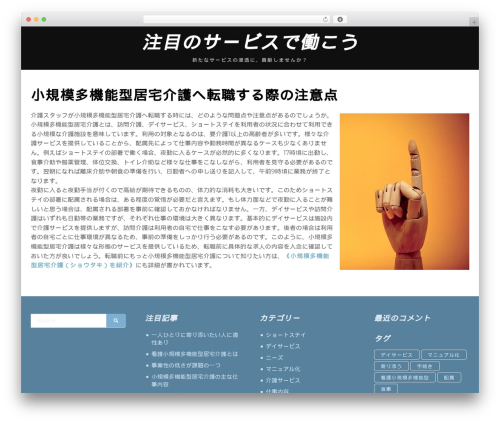Image resolution: width=500 pixels, height=423 pixels.
Task: Open article 看護小規模多機能型居宅介護とは
Action: [194, 354]
